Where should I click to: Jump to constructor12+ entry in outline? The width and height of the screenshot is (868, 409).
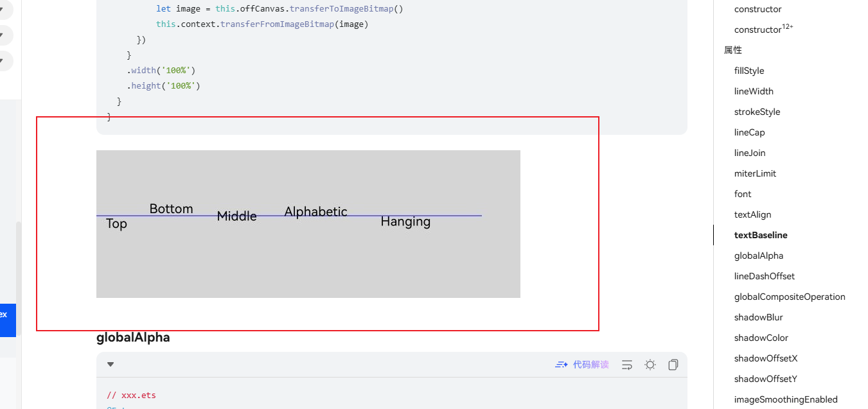[x=763, y=29]
